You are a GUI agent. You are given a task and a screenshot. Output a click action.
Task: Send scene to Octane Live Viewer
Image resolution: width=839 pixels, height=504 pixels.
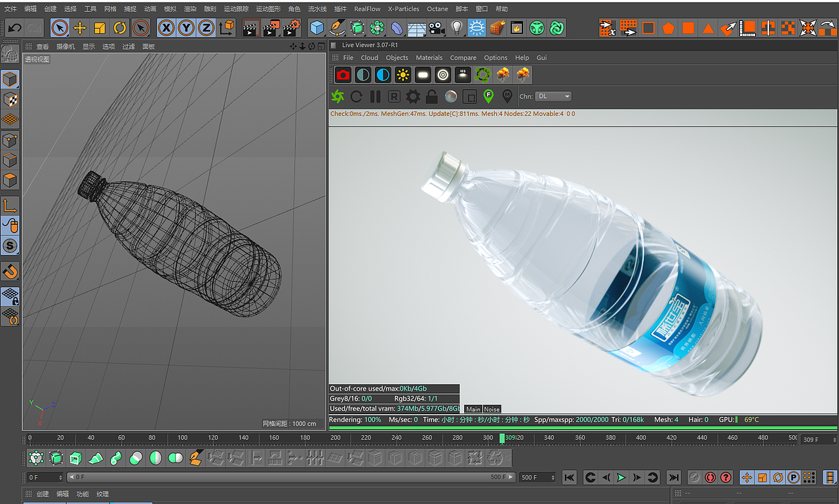(x=338, y=96)
